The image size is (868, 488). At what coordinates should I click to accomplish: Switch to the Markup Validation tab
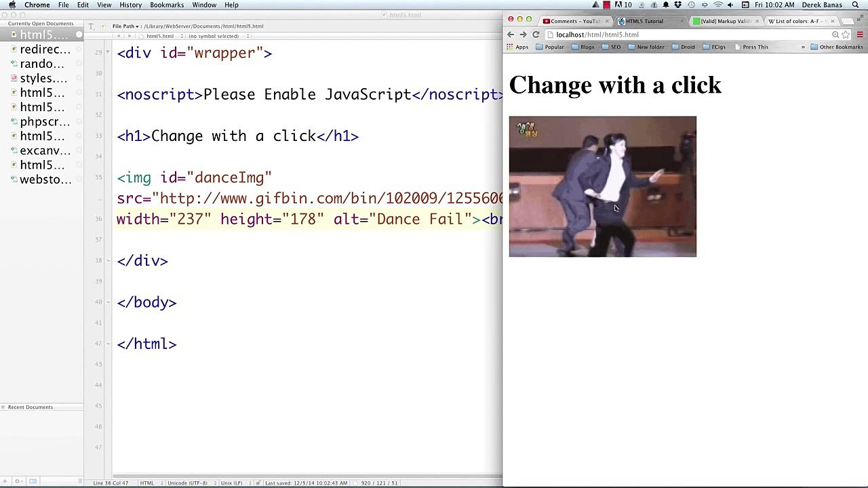[x=726, y=21]
